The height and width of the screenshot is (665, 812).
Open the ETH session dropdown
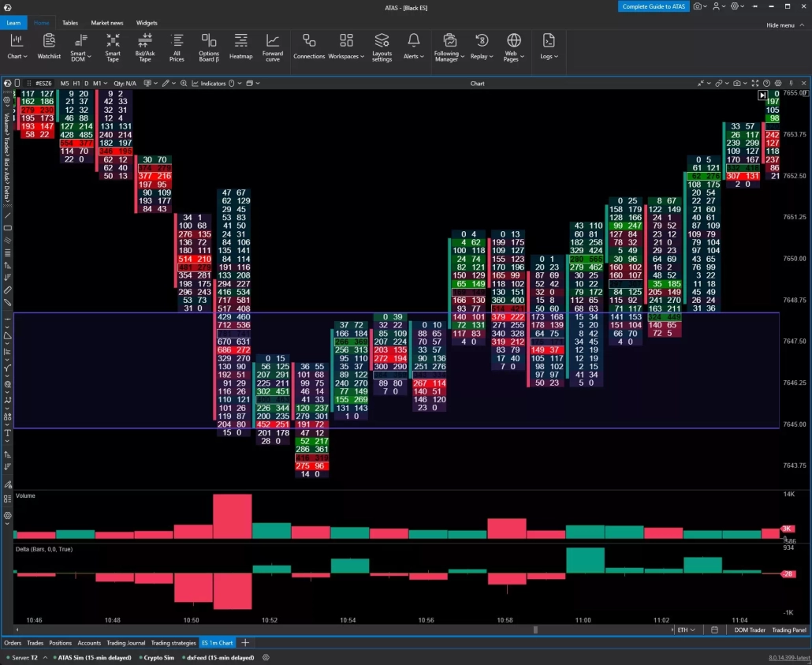tap(686, 630)
